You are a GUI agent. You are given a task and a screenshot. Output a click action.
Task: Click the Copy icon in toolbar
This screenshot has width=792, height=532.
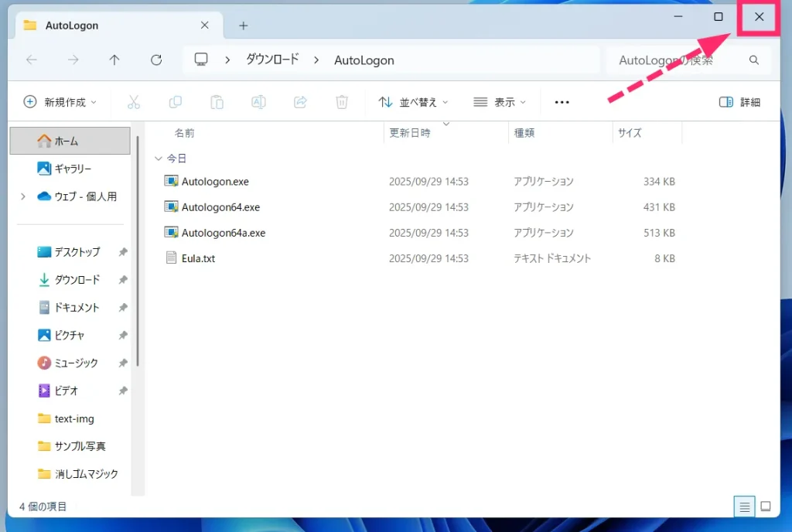click(176, 103)
